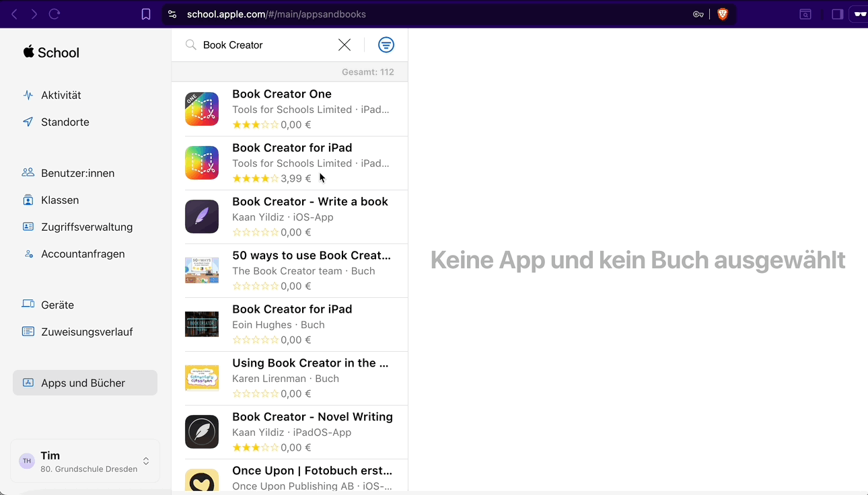Viewport: 868px width, 495px height.
Task: Toggle the browser sidebar panel
Action: click(x=838, y=14)
